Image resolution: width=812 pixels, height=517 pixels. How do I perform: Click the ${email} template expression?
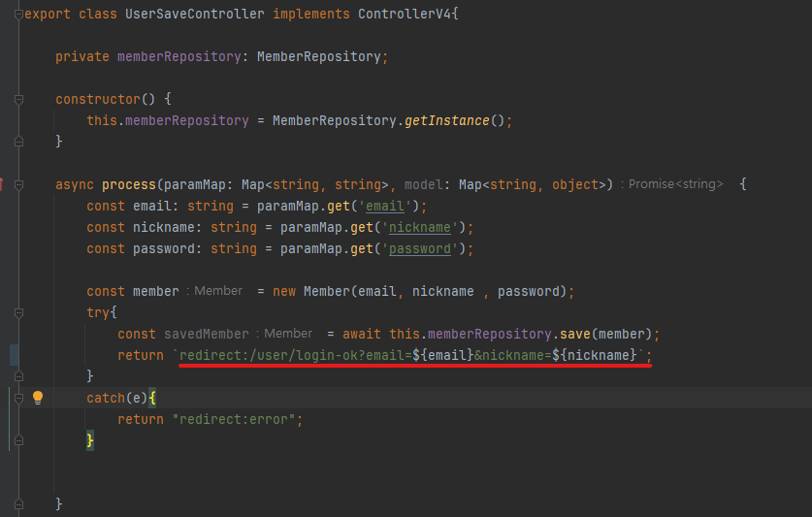click(442, 355)
